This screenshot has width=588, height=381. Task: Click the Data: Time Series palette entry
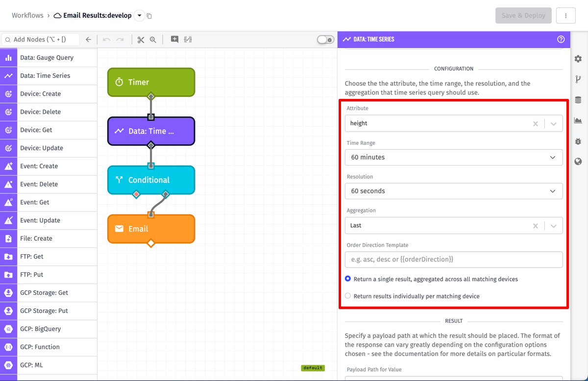pos(49,75)
